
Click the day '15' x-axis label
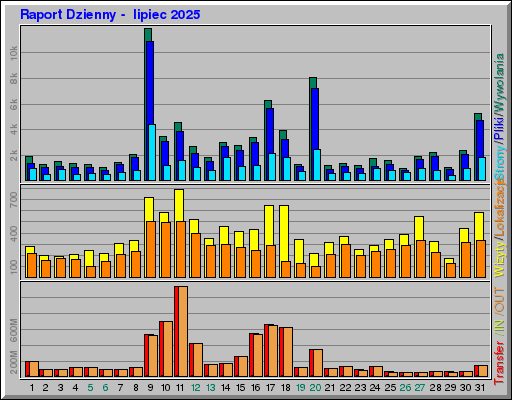241,388
